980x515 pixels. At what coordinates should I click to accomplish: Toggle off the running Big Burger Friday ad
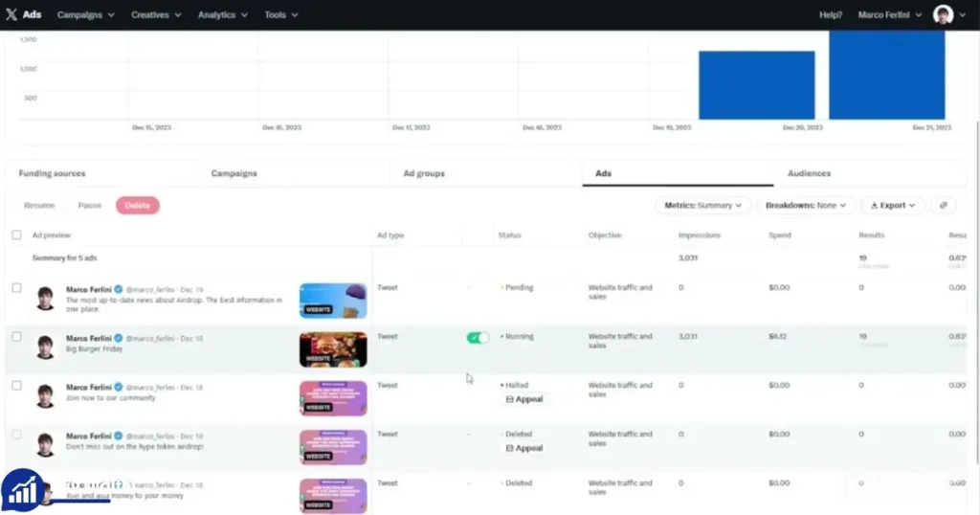click(478, 338)
